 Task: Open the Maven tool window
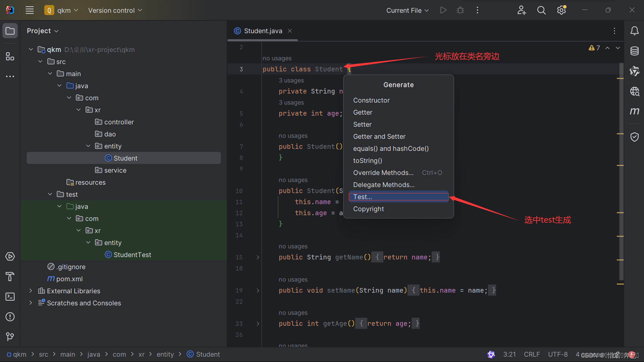(x=634, y=111)
